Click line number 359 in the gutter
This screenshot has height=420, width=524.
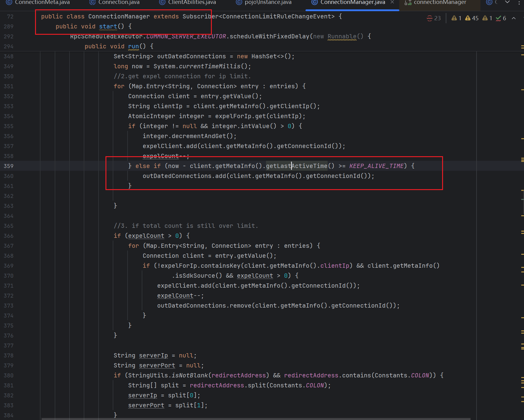pos(8,166)
